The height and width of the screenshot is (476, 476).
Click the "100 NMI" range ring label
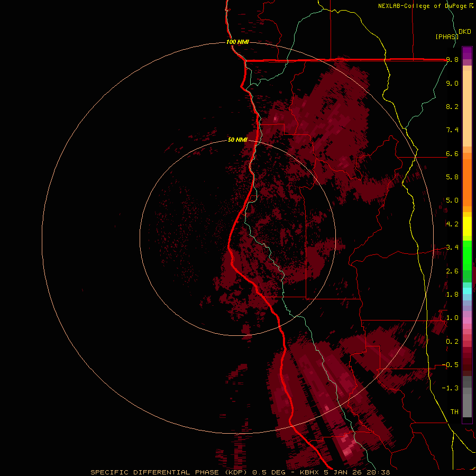click(x=237, y=42)
